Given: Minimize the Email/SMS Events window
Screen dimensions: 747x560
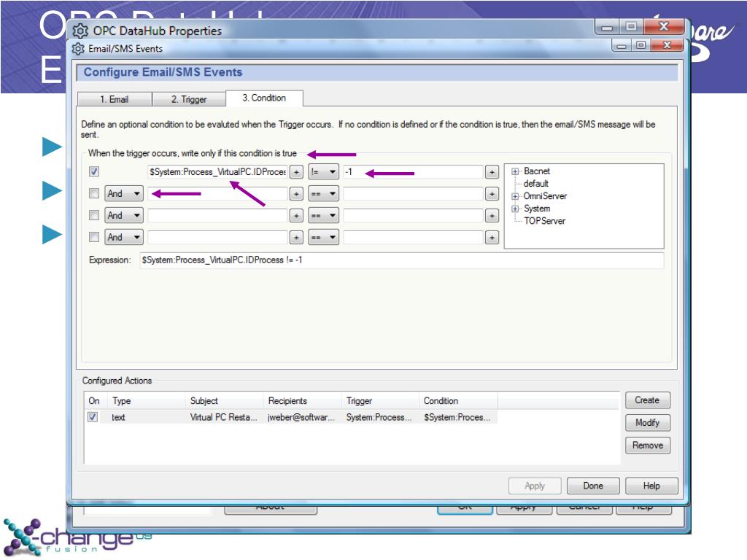Looking at the screenshot, I should (x=622, y=44).
